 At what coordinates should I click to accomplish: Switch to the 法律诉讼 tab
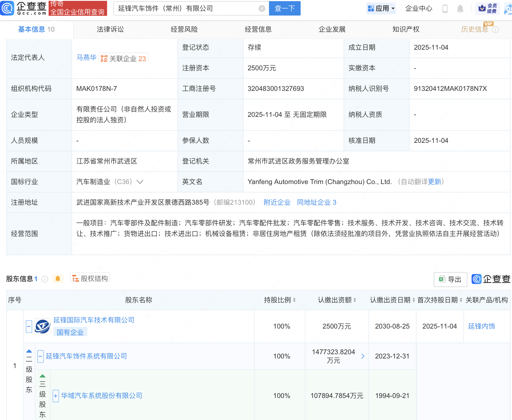110,29
